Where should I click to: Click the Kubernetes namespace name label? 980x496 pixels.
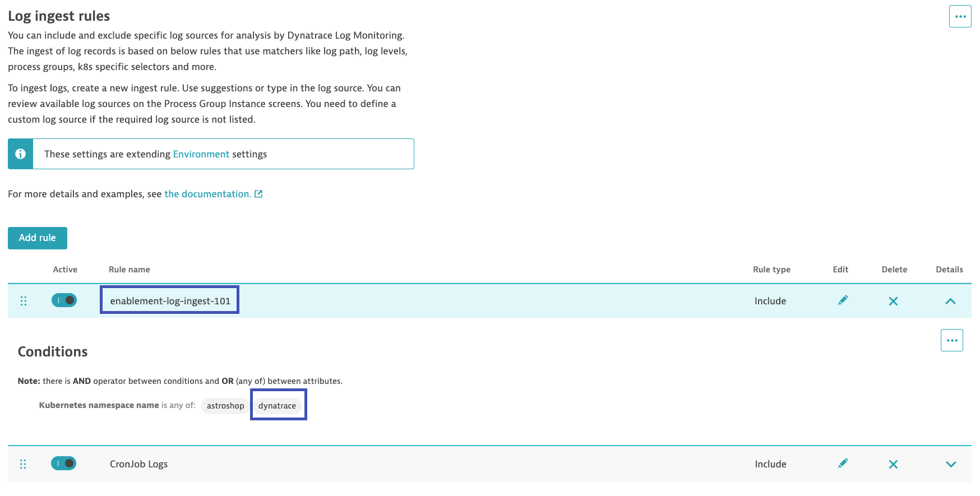coord(99,405)
